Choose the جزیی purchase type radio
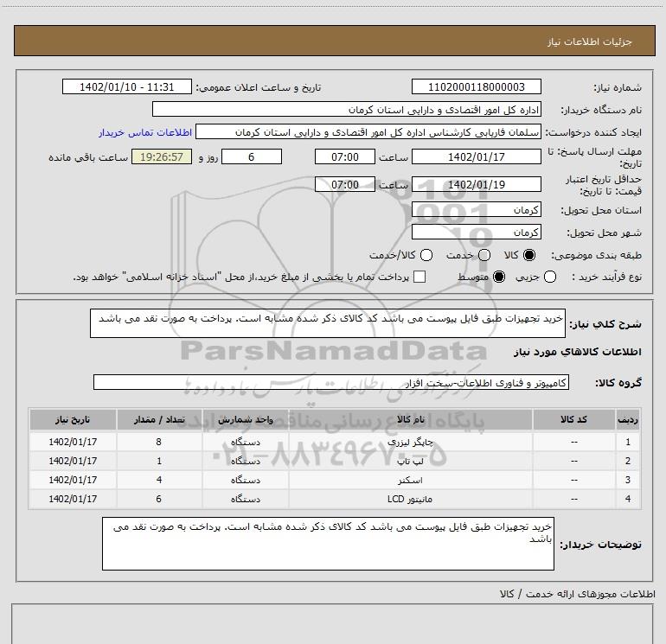Viewport: 666px width, 644px height. pos(550,277)
